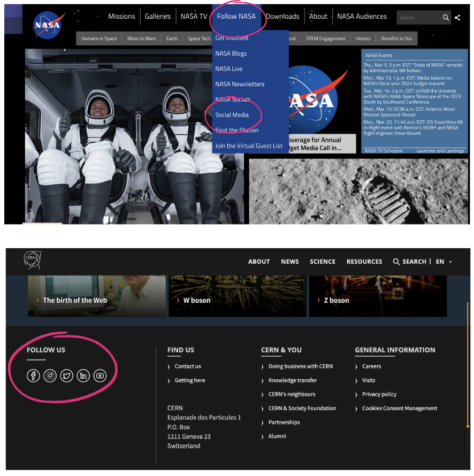Open CERN's Instagram icon
474x476 pixels.
[x=50, y=375]
